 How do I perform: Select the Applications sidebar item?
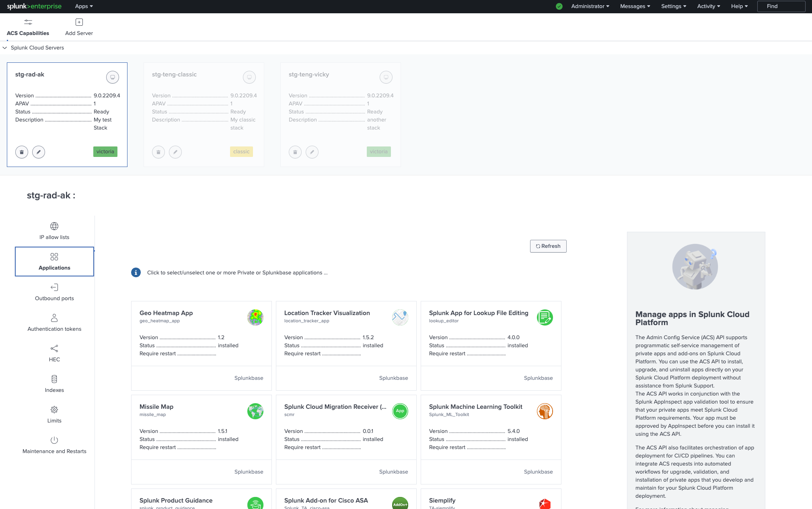(x=54, y=262)
